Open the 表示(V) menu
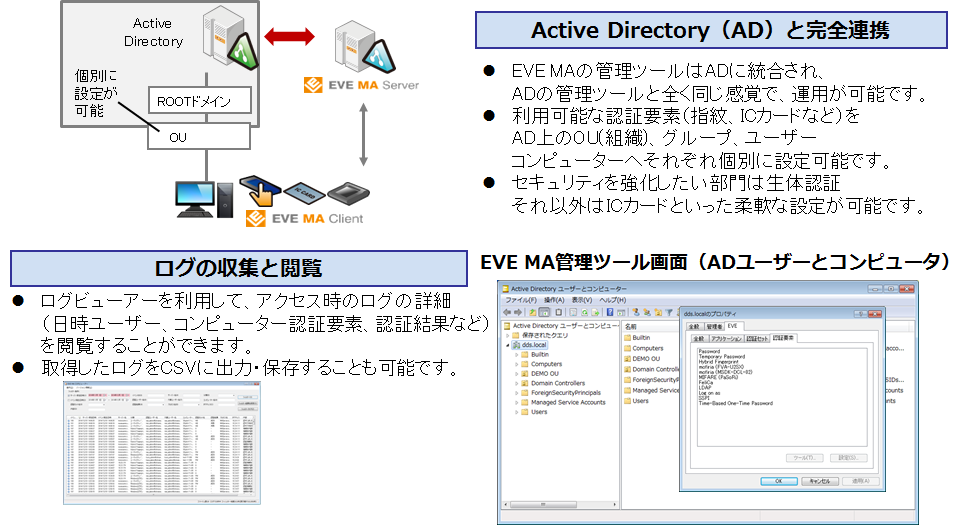Image resolution: width=972 pixels, height=525 pixels. (x=581, y=300)
